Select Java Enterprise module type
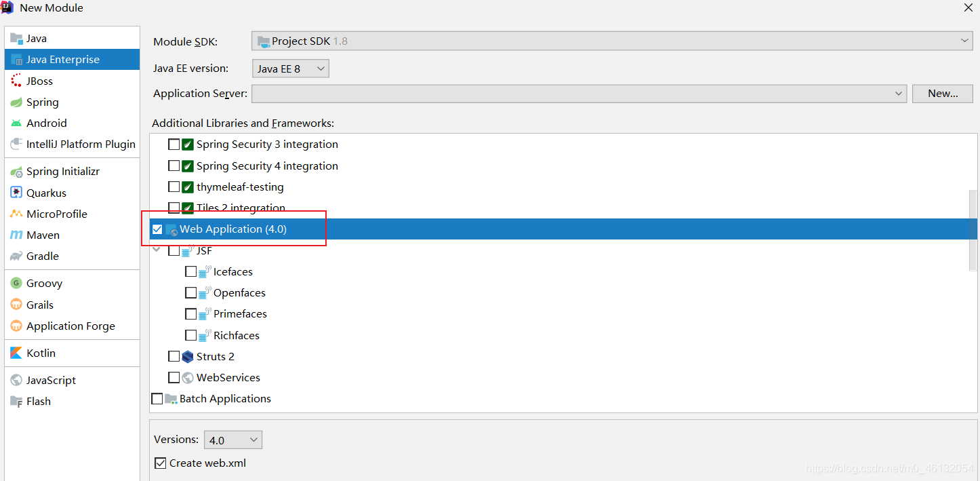 click(72, 60)
